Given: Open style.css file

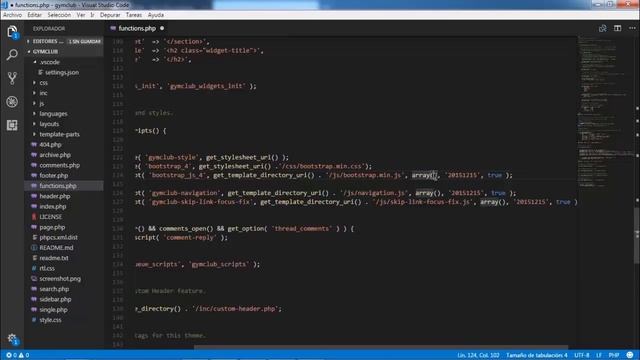Looking at the screenshot, I should coord(64,320).
